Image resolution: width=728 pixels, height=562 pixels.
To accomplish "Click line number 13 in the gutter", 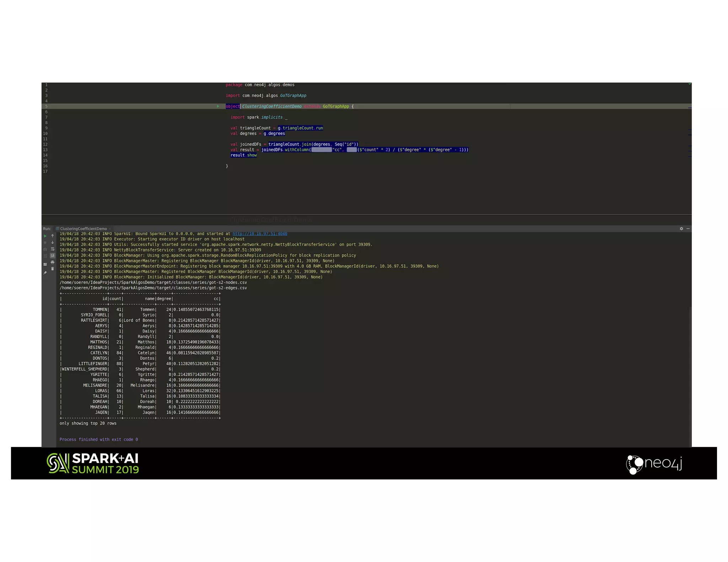I will (45, 150).
